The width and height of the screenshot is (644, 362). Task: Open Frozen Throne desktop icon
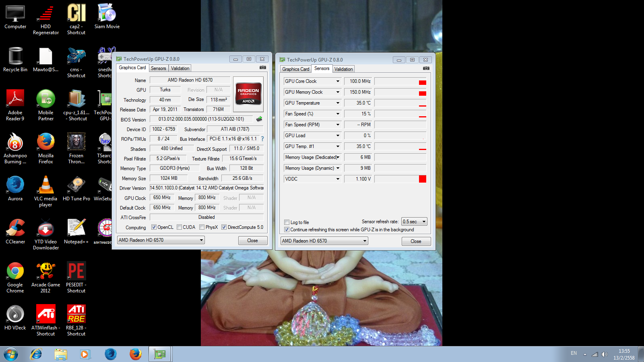pyautogui.click(x=76, y=148)
